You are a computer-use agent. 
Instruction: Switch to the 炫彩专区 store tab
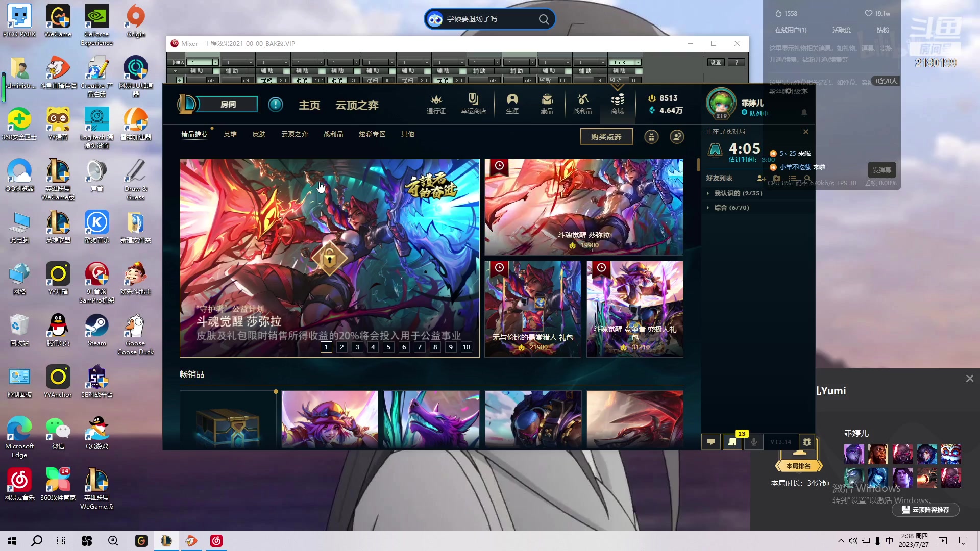click(372, 134)
